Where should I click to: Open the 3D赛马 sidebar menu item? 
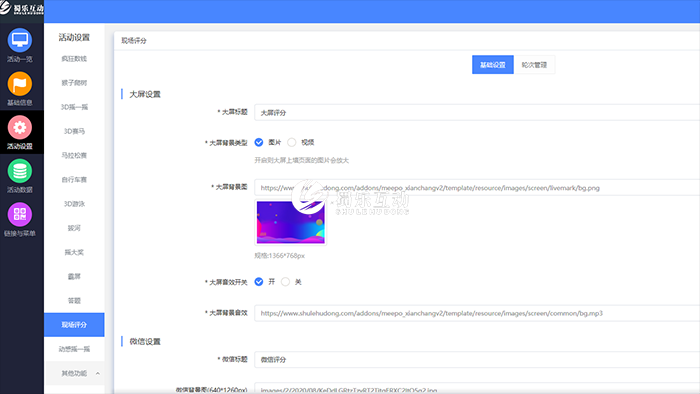click(74, 131)
